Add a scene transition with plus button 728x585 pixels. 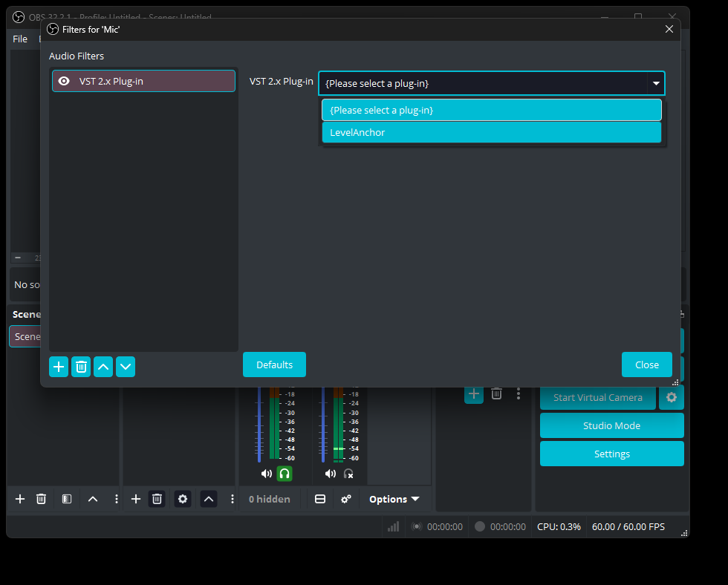click(x=474, y=394)
